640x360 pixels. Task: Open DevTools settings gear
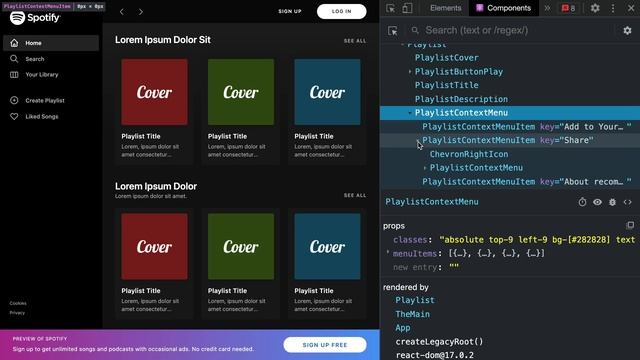(595, 8)
